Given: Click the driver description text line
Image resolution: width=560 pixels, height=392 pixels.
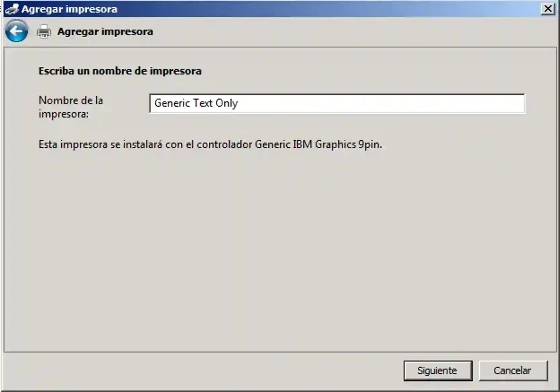Looking at the screenshot, I should [210, 144].
